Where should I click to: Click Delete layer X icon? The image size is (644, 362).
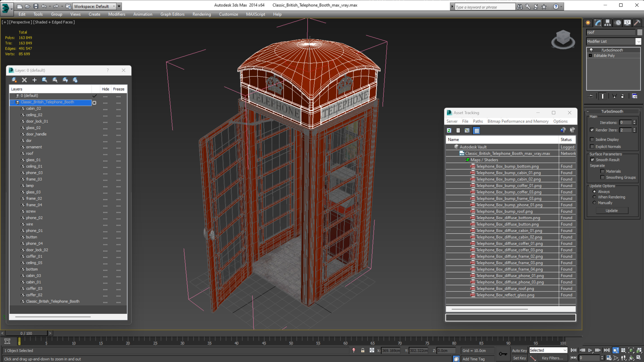point(24,80)
